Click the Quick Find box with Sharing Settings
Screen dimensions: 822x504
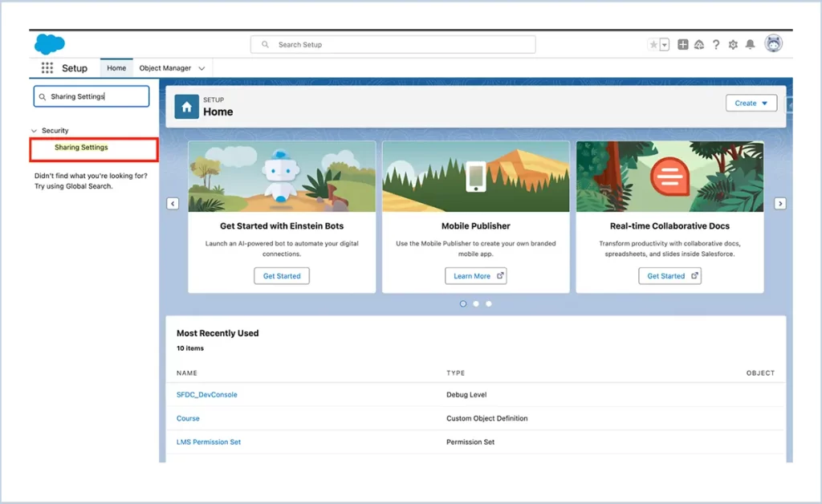tap(92, 96)
